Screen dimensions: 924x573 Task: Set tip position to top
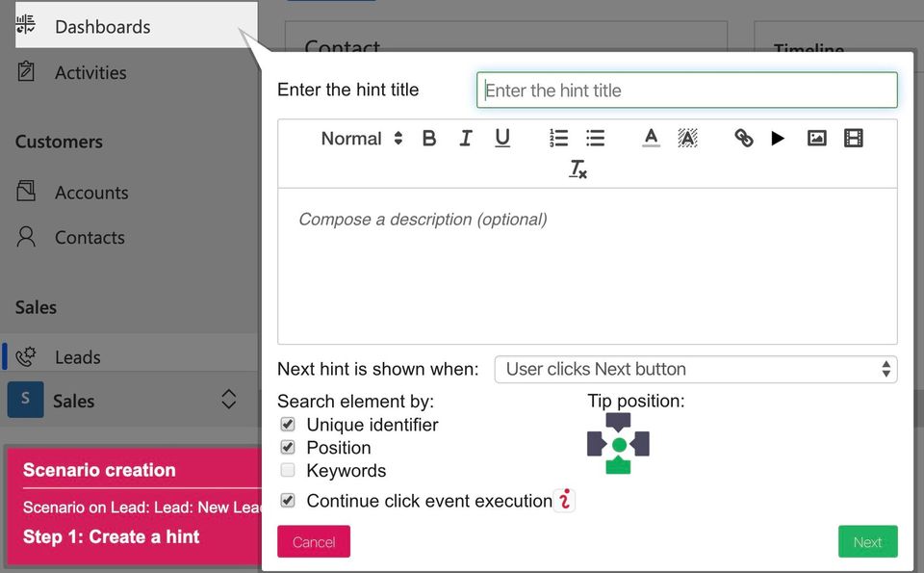(618, 421)
